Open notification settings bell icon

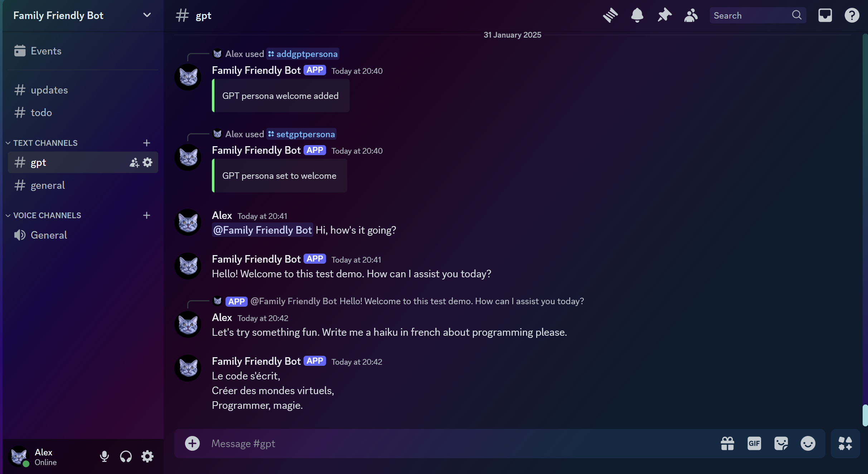click(636, 15)
